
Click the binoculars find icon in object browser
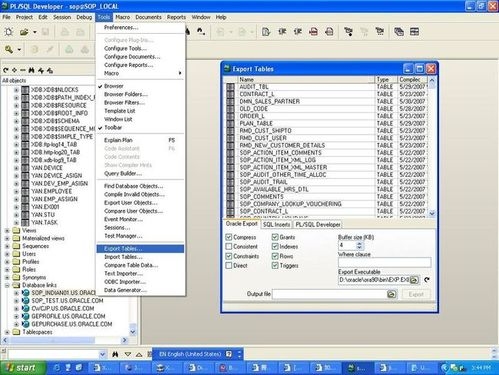point(31,70)
